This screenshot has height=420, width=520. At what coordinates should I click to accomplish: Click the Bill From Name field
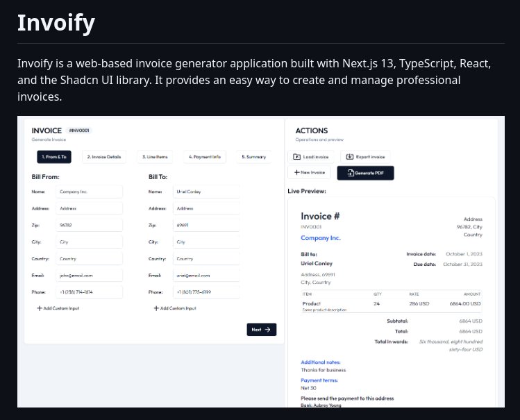[x=90, y=191]
